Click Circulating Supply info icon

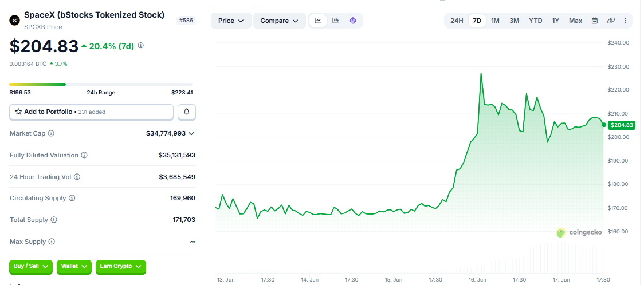(72, 198)
